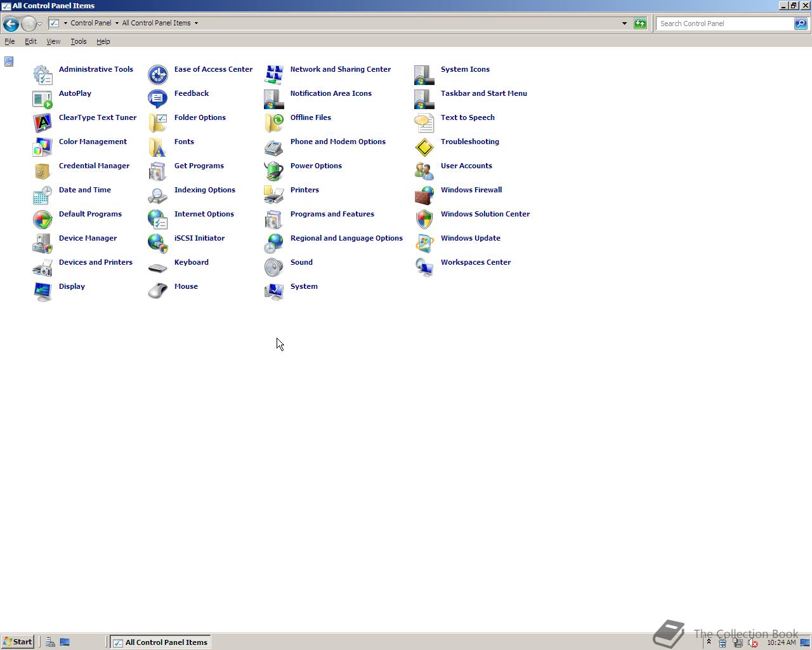Click the User Accounts people icon
Image resolution: width=812 pixels, height=650 pixels.
(x=424, y=171)
